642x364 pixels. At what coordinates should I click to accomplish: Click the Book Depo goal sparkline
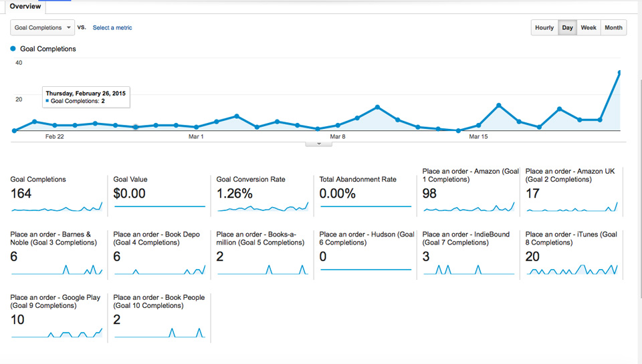click(159, 270)
